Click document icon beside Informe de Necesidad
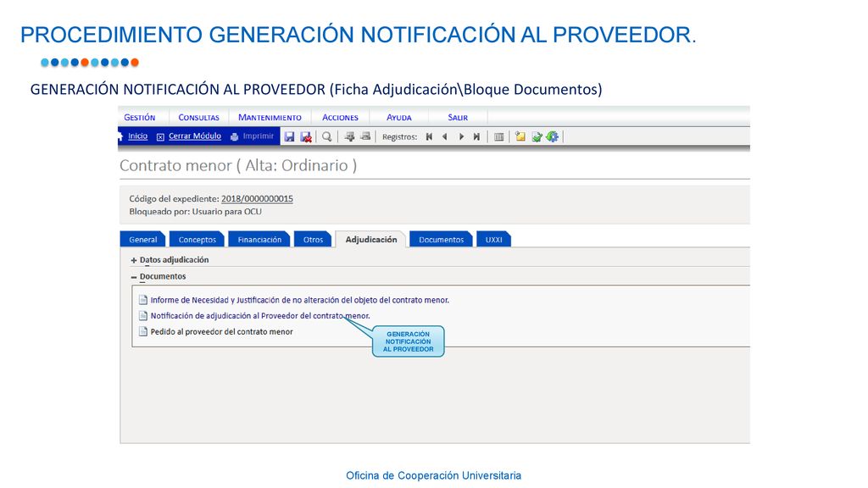868x488 pixels. (x=142, y=300)
